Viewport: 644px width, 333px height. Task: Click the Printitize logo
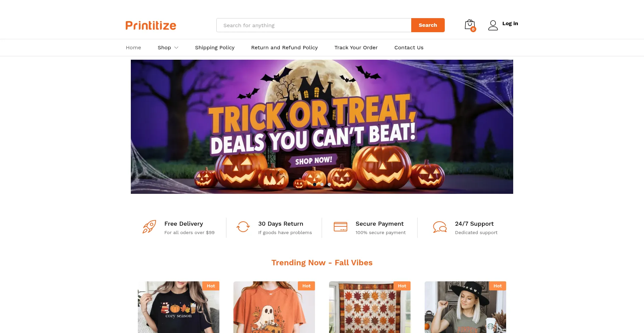(151, 25)
